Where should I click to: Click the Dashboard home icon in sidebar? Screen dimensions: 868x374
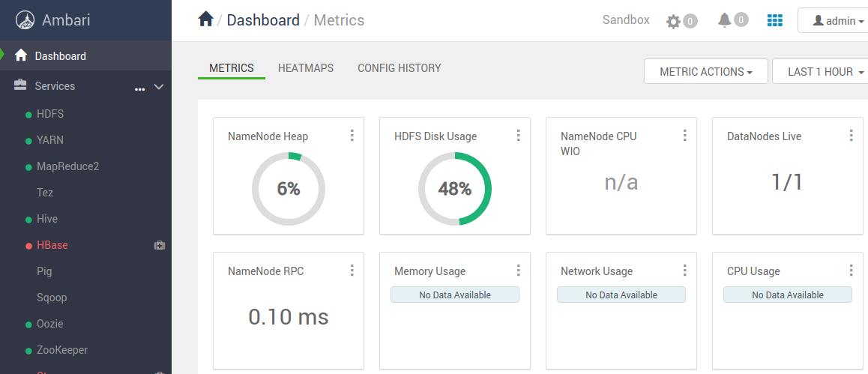[21, 55]
